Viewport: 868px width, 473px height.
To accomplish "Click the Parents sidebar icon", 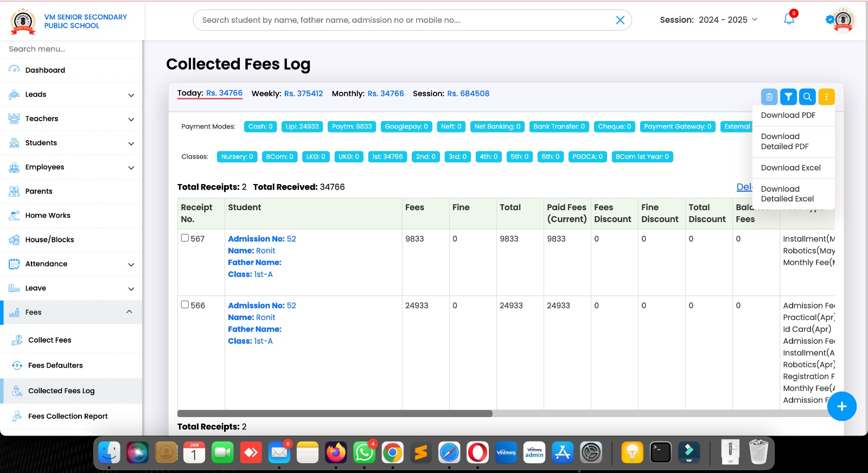I will pos(14,191).
